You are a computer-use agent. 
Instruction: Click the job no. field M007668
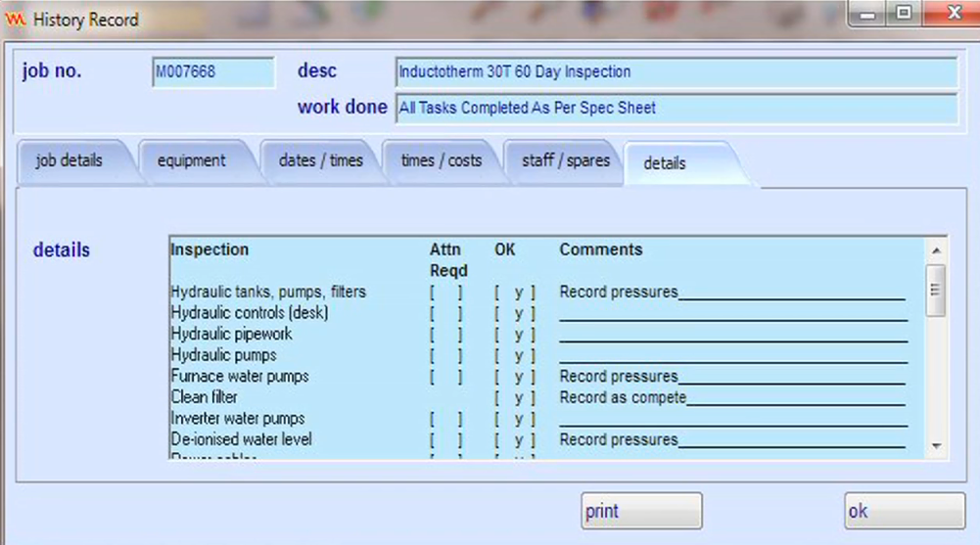click(x=213, y=72)
